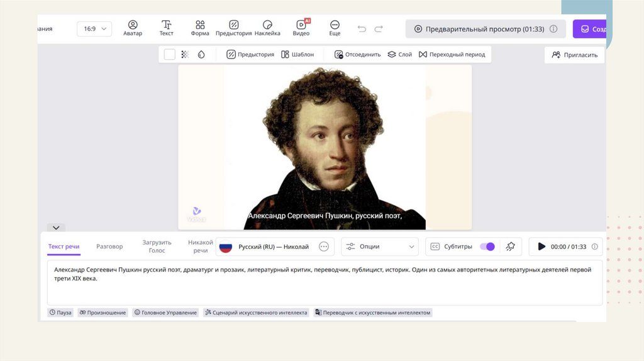Click the info icon beside preview
The image size is (644, 361).
553,29
